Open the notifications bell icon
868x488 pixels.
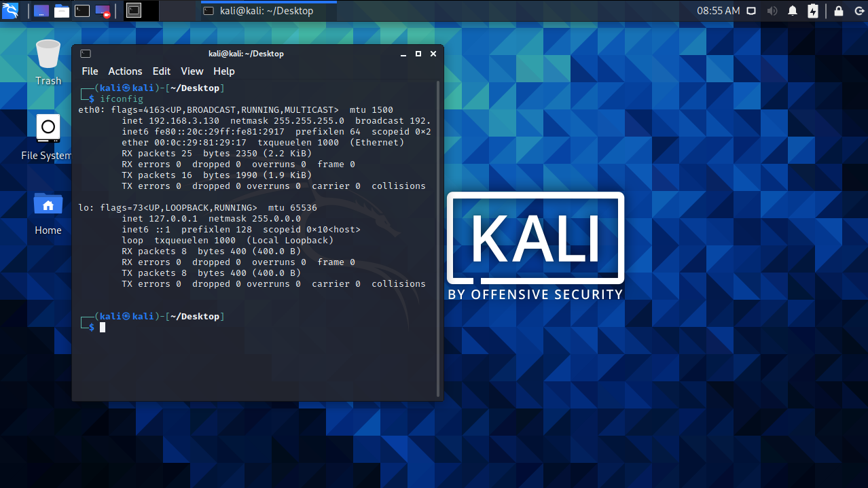(793, 11)
